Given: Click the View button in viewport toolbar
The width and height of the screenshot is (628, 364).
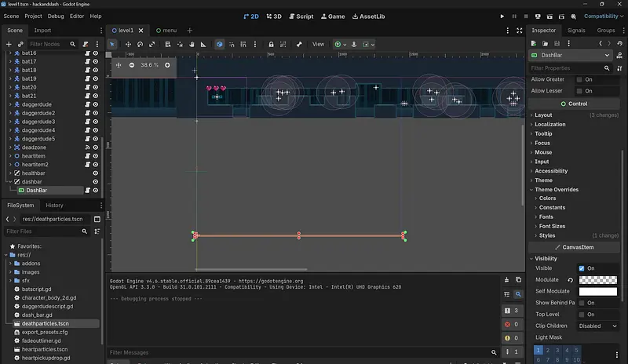Looking at the screenshot, I should pos(318,44).
